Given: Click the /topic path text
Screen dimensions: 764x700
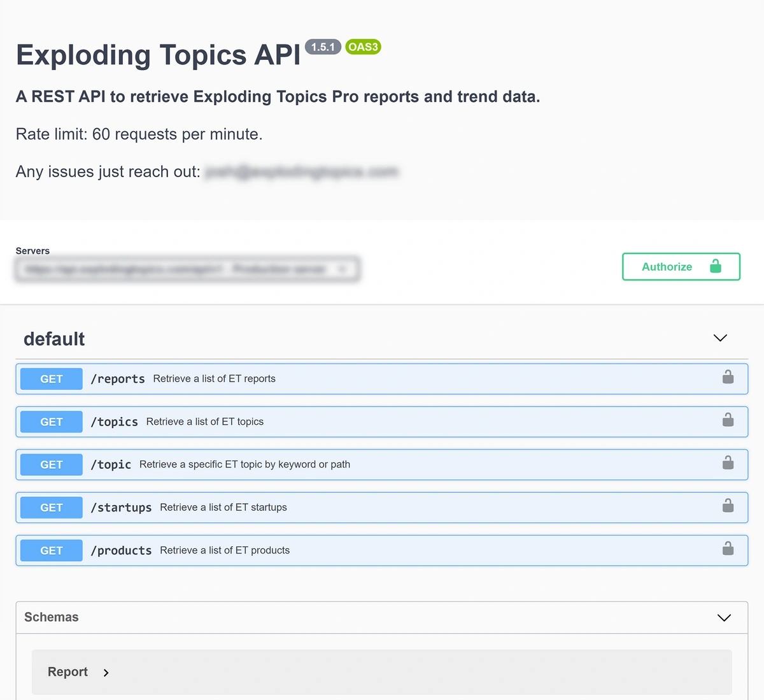Looking at the screenshot, I should [111, 464].
